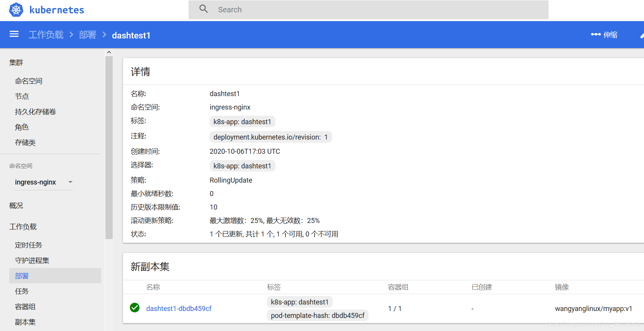644x331 pixels.
Task: Click the sidebar vertical scrollbar thumb
Action: point(109,148)
